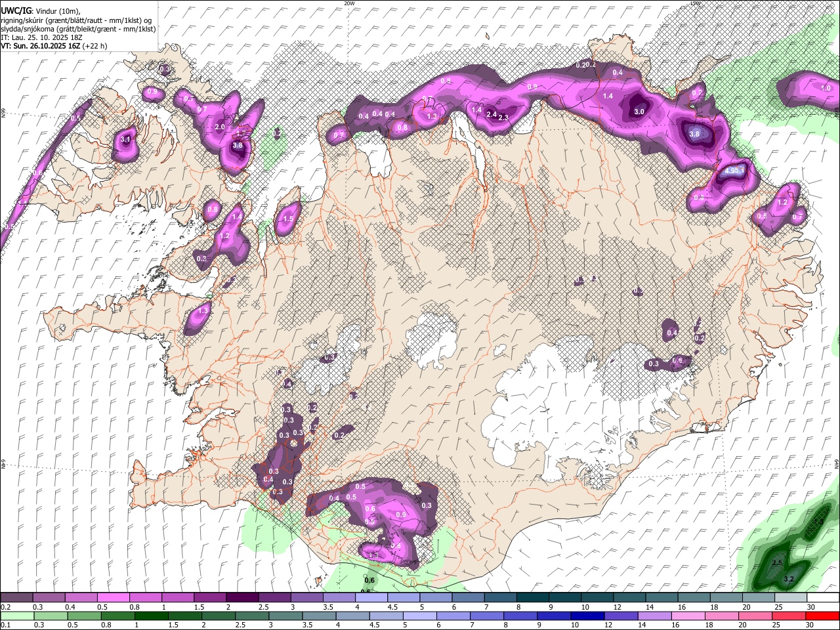Click the "UWC/IG" title in the header box
Screen dimensions: 840x630
pyautogui.click(x=15, y=10)
